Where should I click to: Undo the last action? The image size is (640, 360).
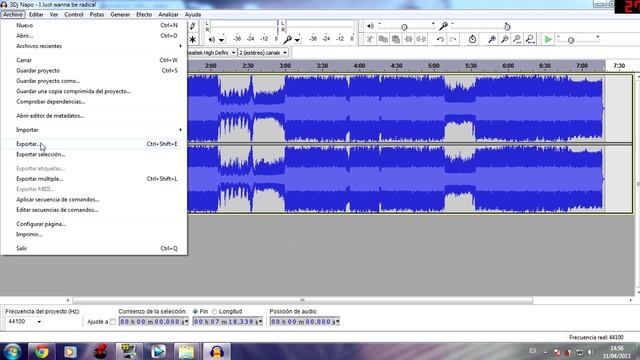[x=440, y=39]
